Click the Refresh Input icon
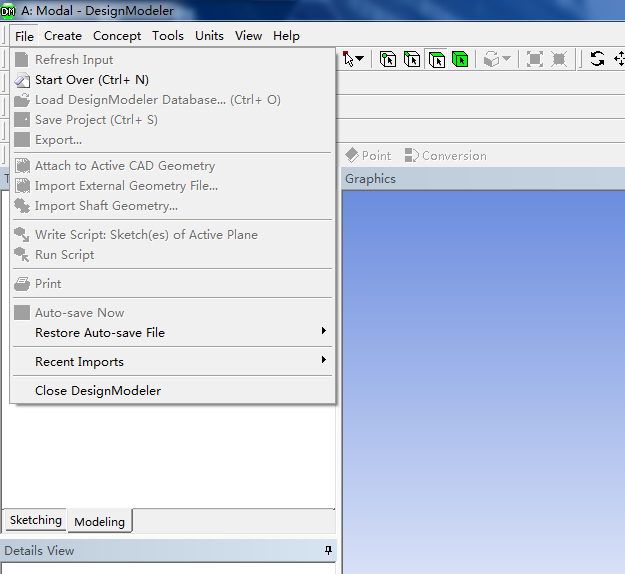The height and width of the screenshot is (574, 625). (x=22, y=60)
